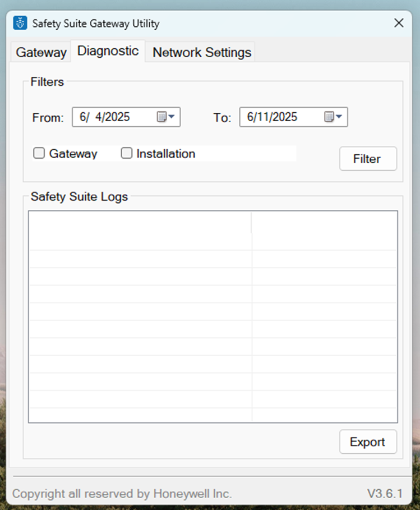Click the Filter button
This screenshot has height=510, width=420.
(368, 159)
